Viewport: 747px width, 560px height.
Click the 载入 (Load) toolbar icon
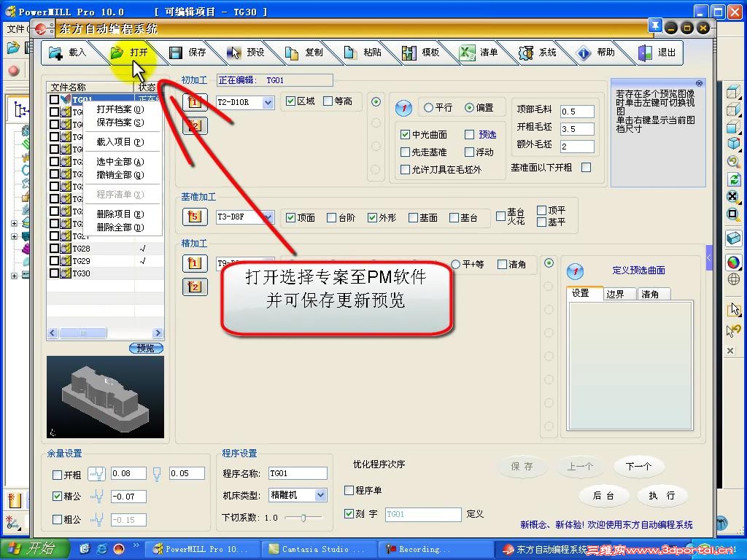coord(55,52)
